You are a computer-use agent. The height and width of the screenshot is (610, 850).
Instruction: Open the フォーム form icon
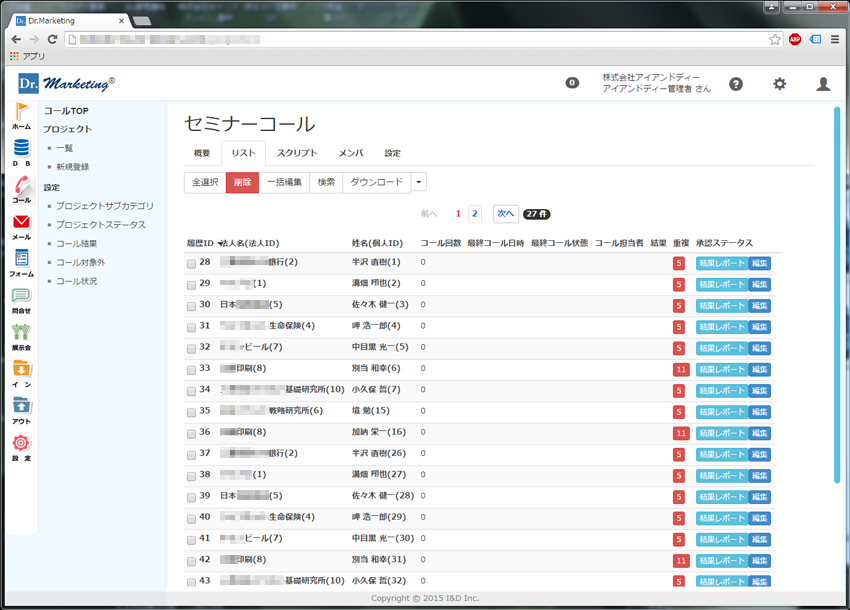click(21, 260)
